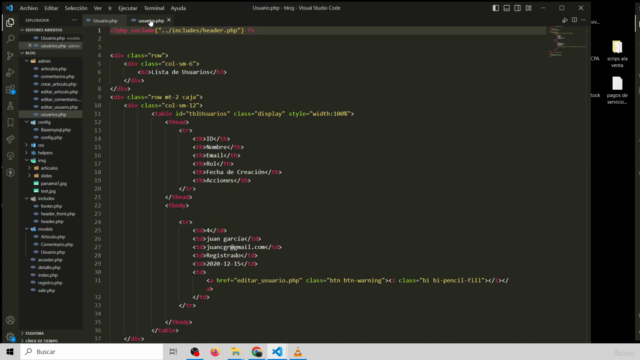Split the editor to the right
The image size is (640, 360).
click(574, 20)
